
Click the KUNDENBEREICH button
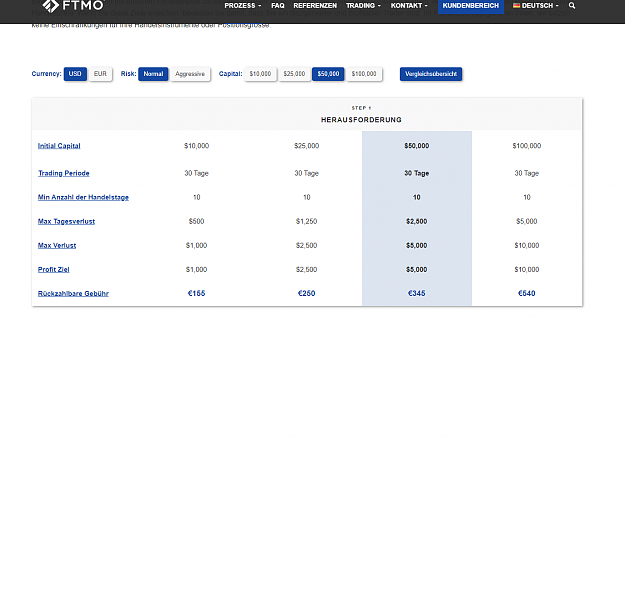[x=471, y=6]
